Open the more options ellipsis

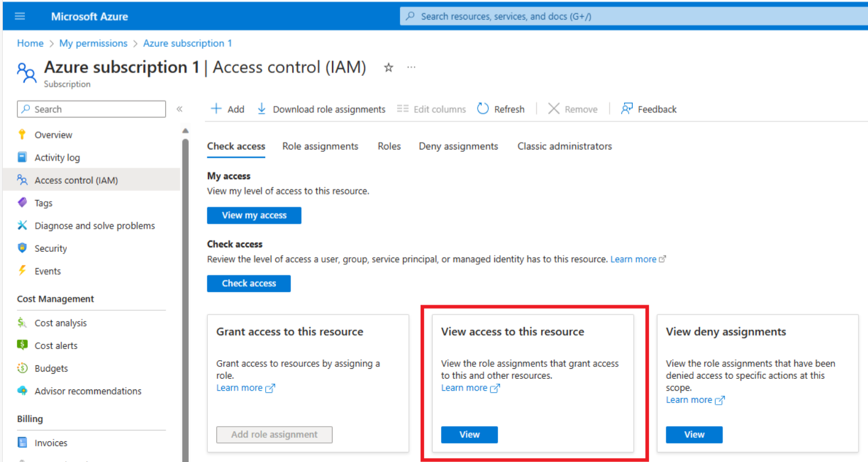[x=411, y=67]
